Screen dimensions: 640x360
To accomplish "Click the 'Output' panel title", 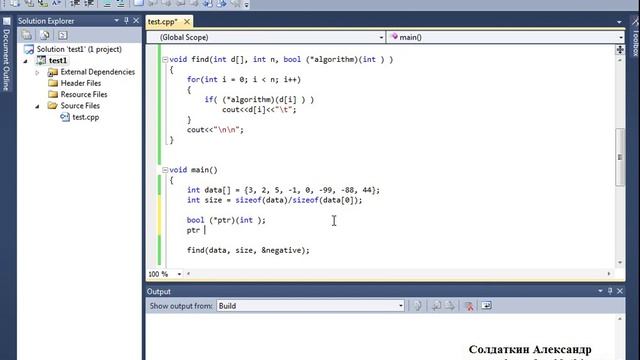I will 159,291.
